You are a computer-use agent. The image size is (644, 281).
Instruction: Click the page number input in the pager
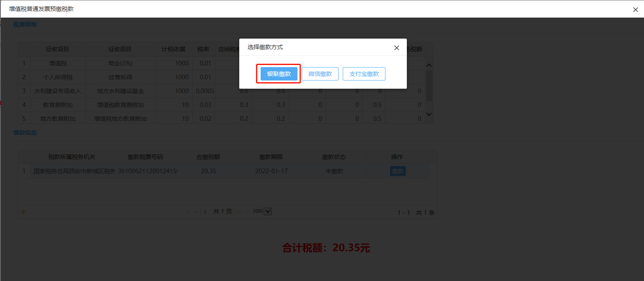coord(205,212)
